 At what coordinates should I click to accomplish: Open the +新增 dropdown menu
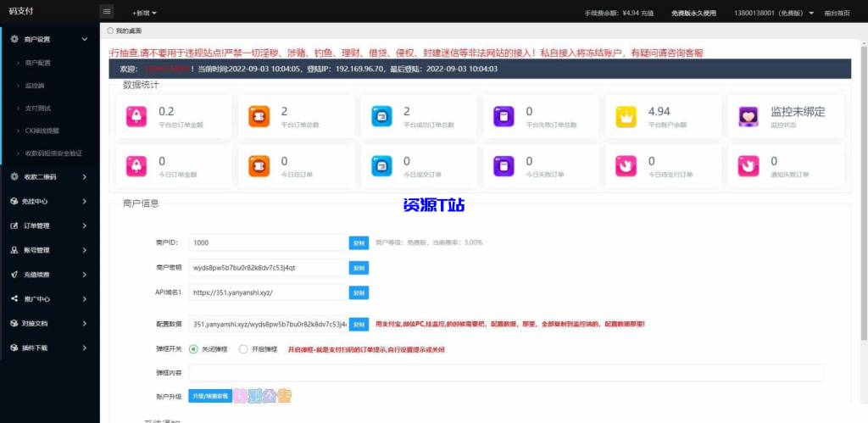pos(144,13)
